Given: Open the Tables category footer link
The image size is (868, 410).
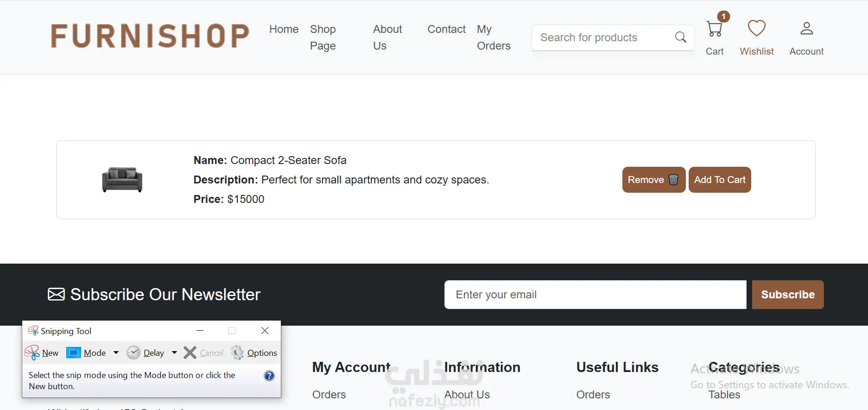Looking at the screenshot, I should coord(724,395).
